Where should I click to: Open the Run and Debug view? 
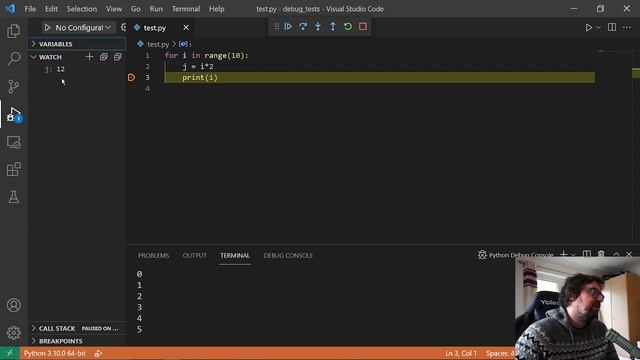pyautogui.click(x=13, y=114)
